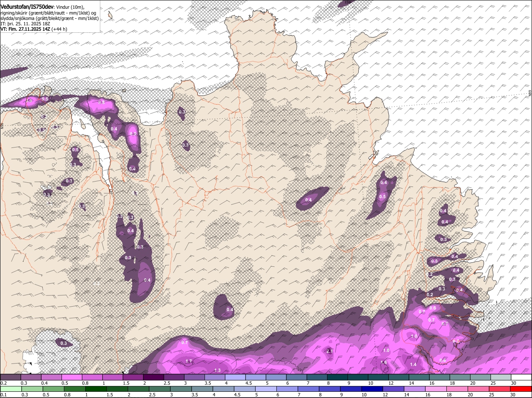Click the 1.6 precipitation value label
532x398 pixels.
tap(384, 362)
